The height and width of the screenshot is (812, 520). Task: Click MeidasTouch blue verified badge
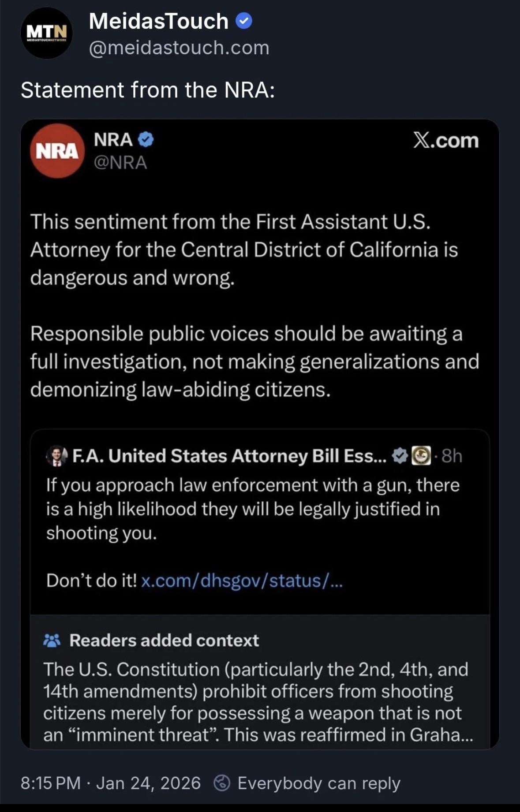[244, 21]
